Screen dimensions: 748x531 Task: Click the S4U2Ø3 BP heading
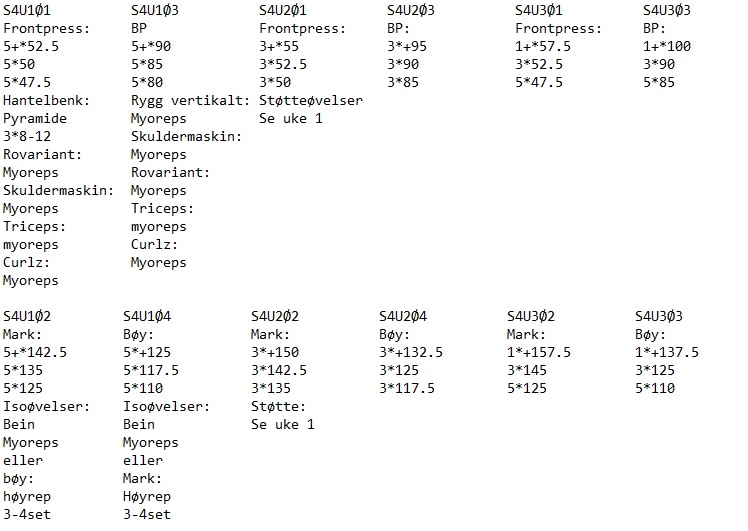411,10
